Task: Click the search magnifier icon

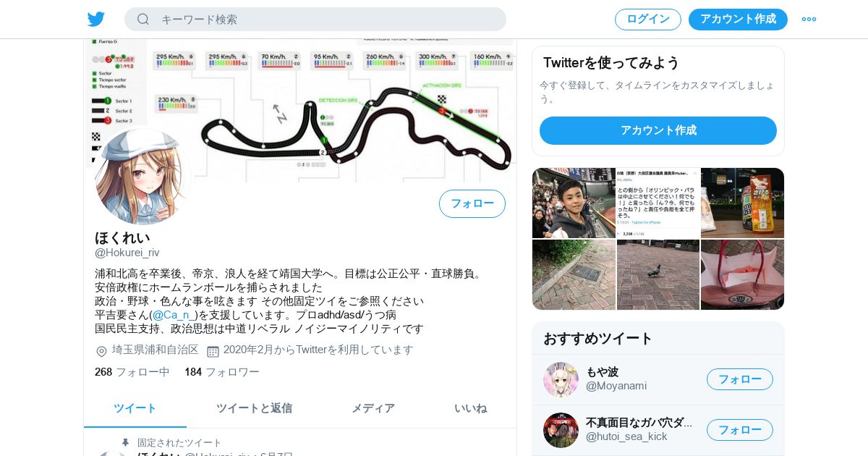Action: [143, 20]
